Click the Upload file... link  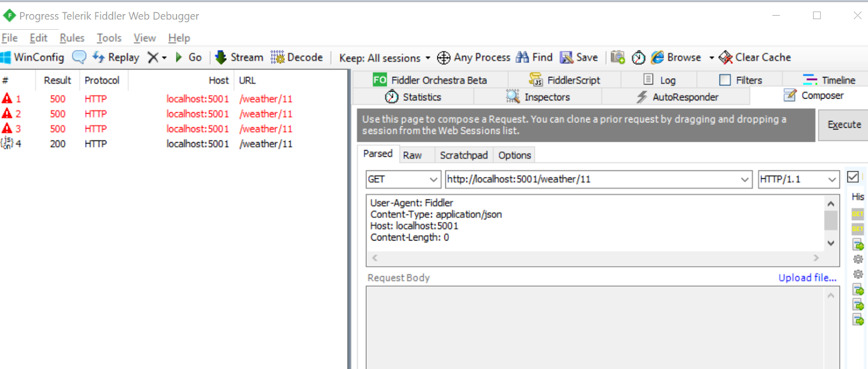(807, 277)
